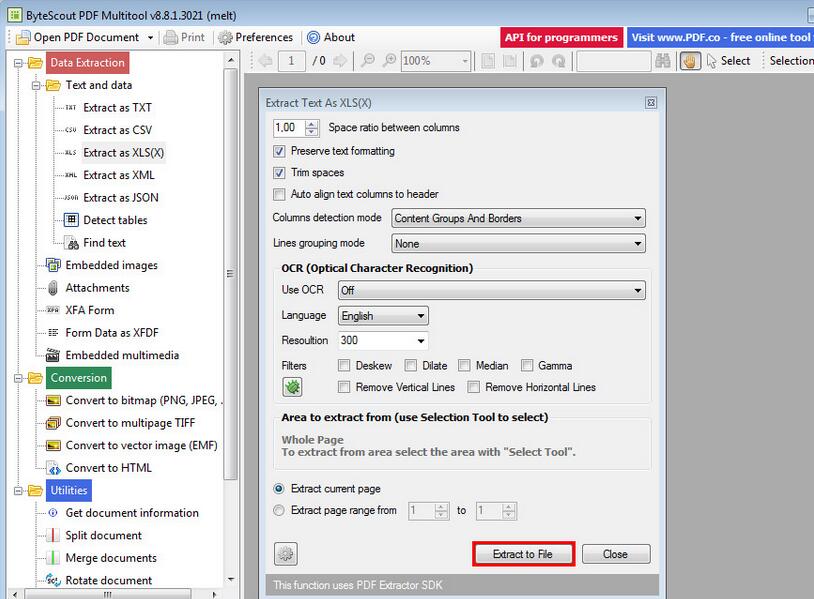This screenshot has width=814, height=599.
Task: Rotate page clockwise using the toolbar icon
Action: click(559, 61)
